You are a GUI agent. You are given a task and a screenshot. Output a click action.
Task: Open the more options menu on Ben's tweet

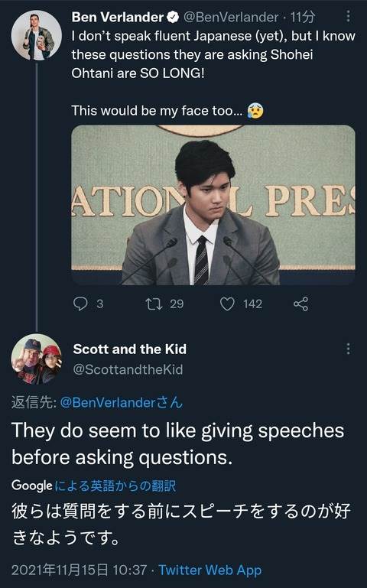[348, 16]
